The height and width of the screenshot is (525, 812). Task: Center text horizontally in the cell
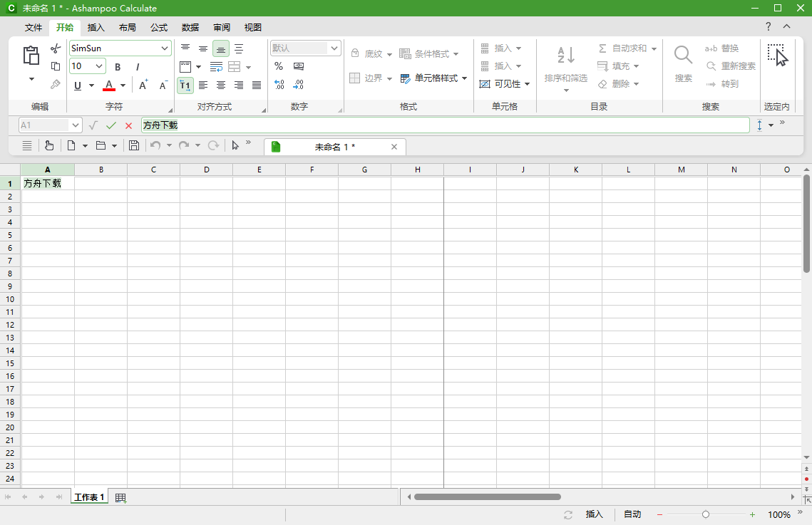point(221,85)
